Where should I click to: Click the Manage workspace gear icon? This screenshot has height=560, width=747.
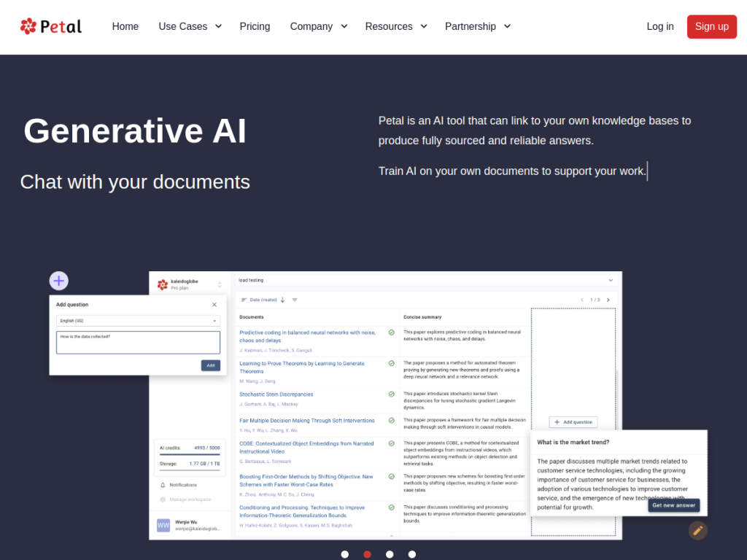click(163, 499)
